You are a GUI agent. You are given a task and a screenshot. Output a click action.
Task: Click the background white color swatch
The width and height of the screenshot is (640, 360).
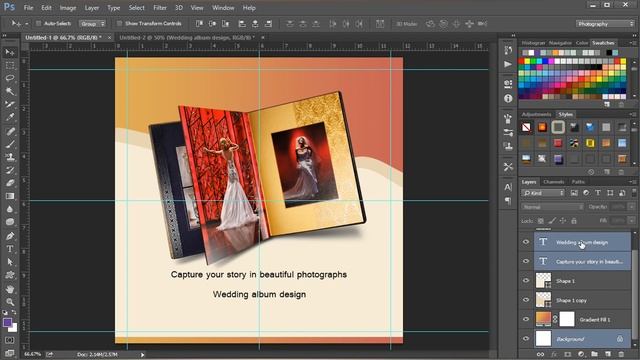tap(14, 328)
